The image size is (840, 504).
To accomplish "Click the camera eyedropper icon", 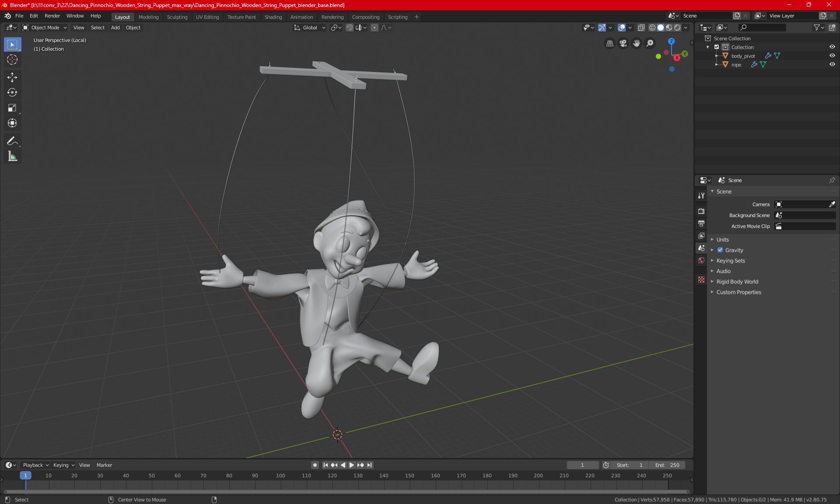I will pyautogui.click(x=832, y=204).
